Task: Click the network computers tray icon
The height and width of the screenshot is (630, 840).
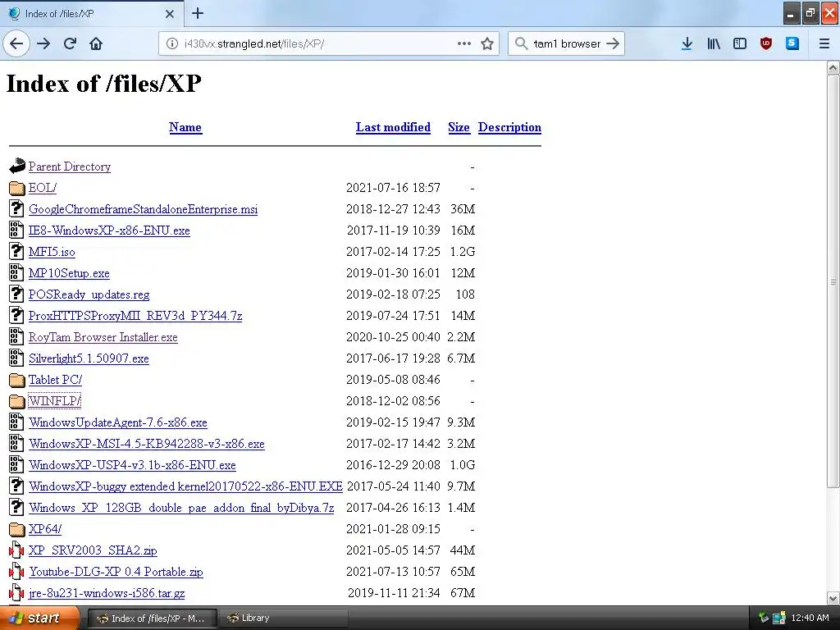Action: coord(779,619)
